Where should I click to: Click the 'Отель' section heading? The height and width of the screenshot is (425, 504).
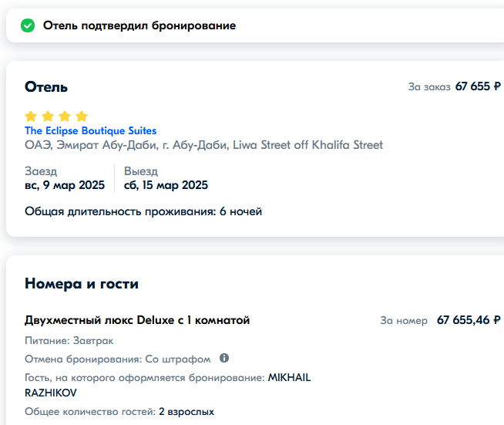46,87
